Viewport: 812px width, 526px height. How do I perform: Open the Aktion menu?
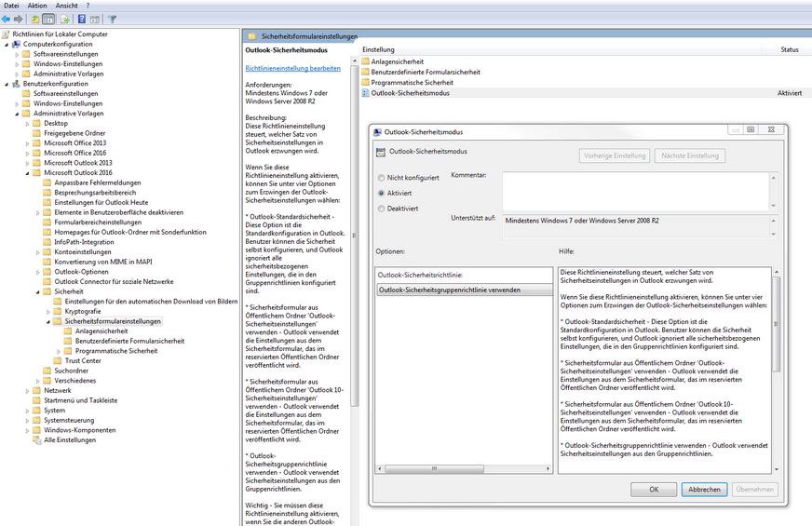pos(37,6)
